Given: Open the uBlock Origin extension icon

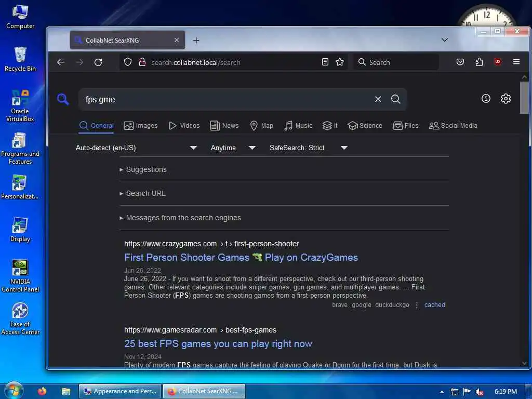Looking at the screenshot, I should pyautogui.click(x=498, y=62).
